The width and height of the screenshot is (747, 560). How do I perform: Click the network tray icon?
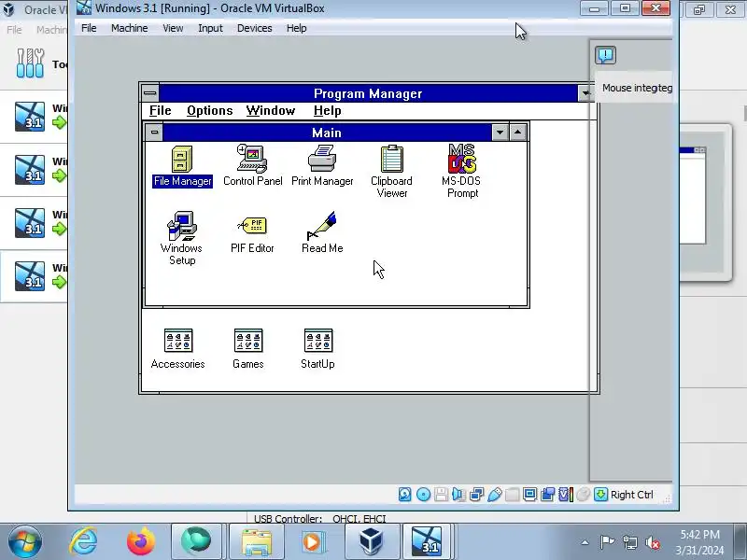pyautogui.click(x=629, y=542)
